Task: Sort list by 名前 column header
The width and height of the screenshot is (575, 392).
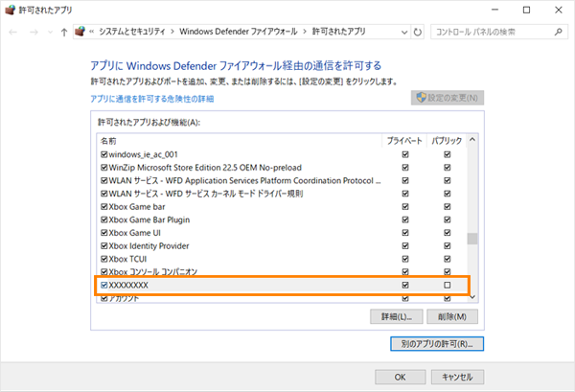Action: click(108, 141)
